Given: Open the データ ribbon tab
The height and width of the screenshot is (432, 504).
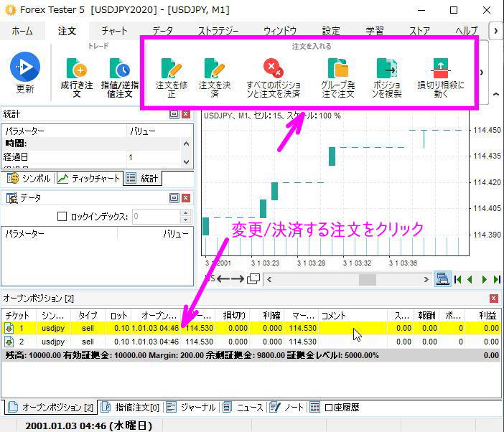Looking at the screenshot, I should pyautogui.click(x=163, y=31).
